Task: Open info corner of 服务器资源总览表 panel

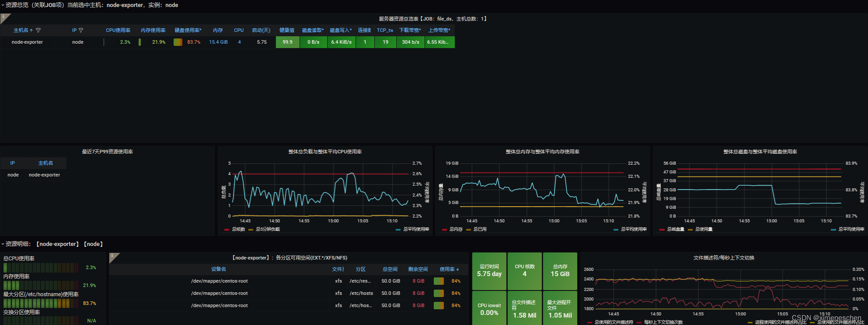Action: [5, 18]
